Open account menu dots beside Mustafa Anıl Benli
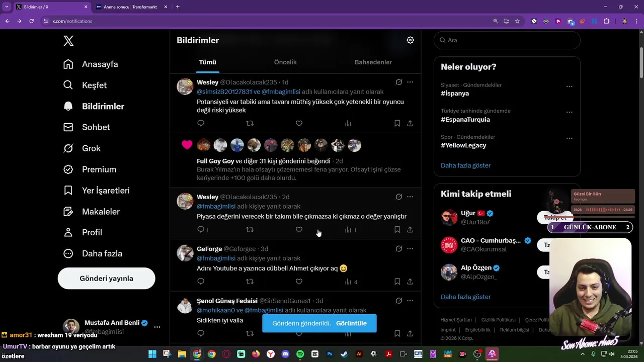The width and height of the screenshot is (644, 362). coord(157,327)
